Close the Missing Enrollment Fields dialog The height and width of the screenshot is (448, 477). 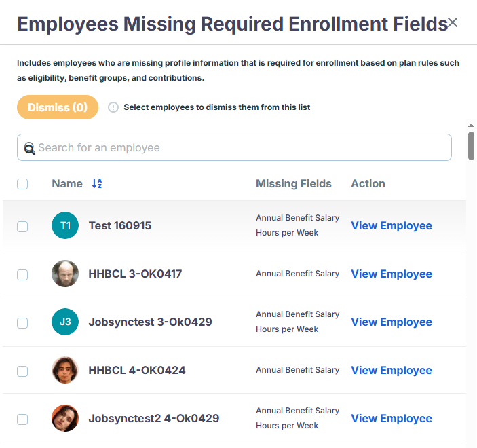(453, 23)
